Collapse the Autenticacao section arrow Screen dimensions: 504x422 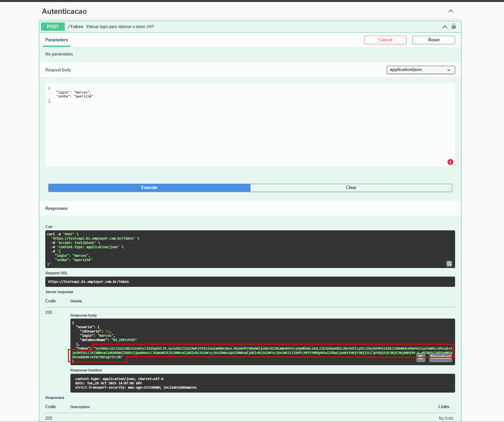click(451, 11)
